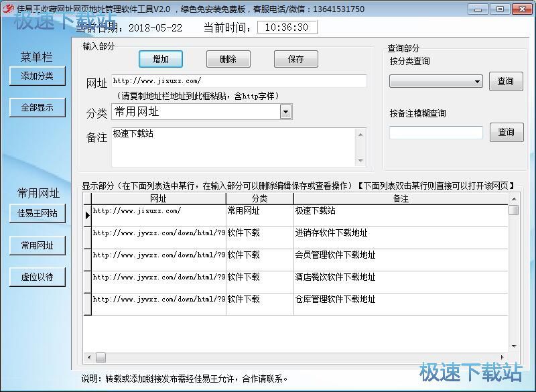Screen dimensions: 536x392
Task: Click the 分类 column header
Action: [260, 198]
